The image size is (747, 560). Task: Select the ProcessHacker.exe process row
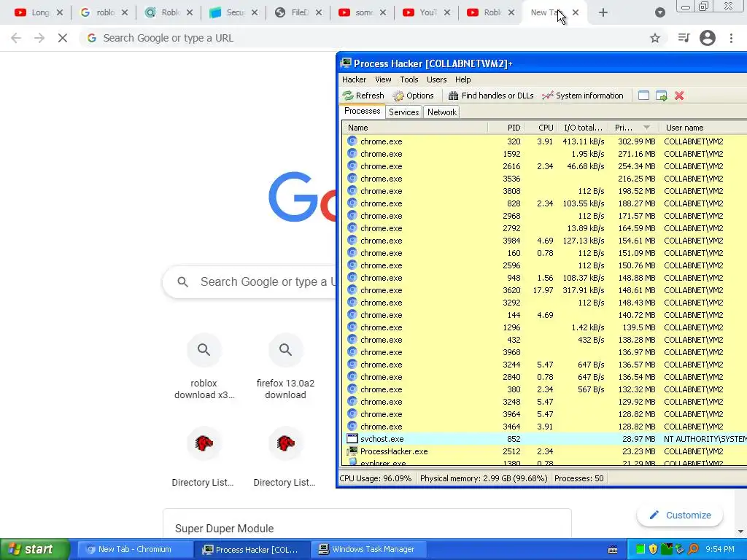(x=544, y=451)
